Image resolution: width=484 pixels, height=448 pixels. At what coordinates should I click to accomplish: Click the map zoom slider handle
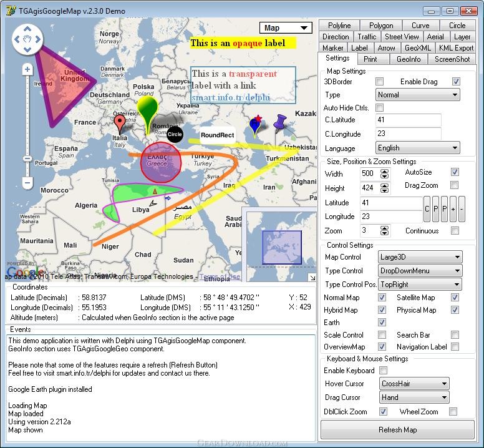27,158
